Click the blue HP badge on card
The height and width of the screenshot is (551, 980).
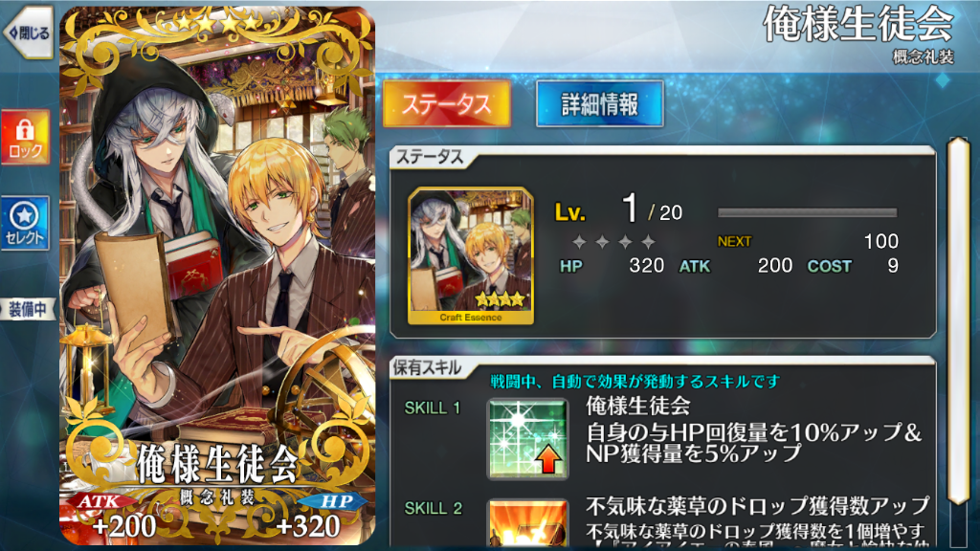334,501
